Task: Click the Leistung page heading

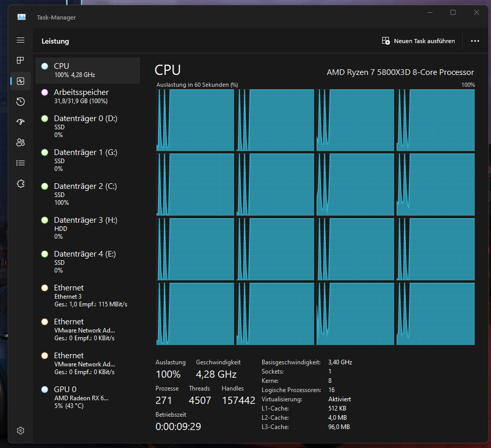Action: tap(55, 41)
